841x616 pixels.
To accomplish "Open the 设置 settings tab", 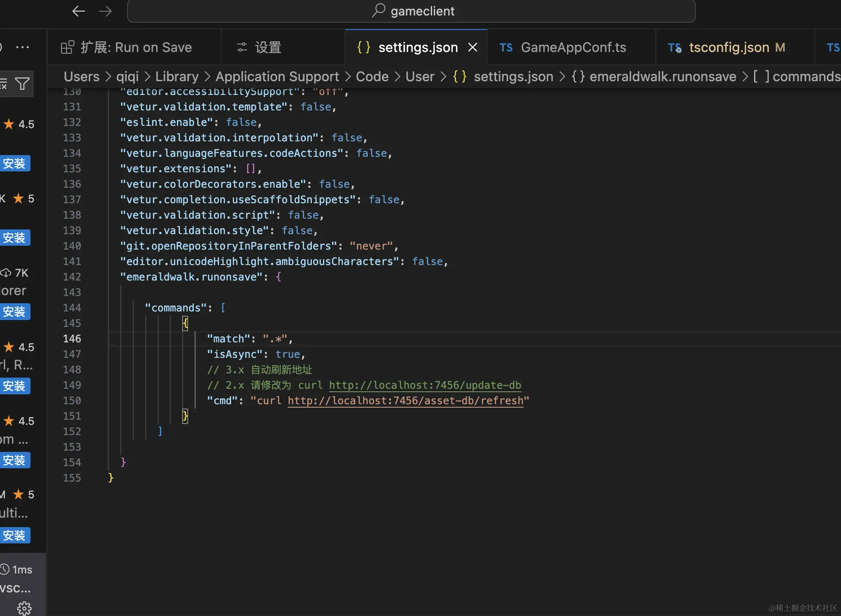I will pos(268,47).
